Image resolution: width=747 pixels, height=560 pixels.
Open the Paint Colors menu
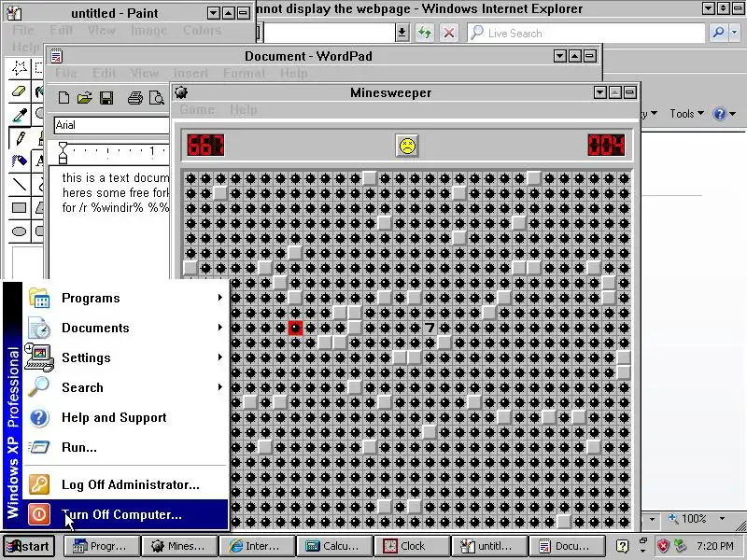[203, 30]
